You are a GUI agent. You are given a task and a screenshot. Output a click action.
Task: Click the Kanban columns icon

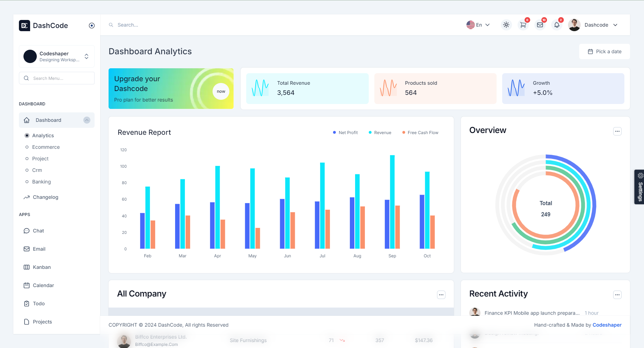[x=27, y=267]
